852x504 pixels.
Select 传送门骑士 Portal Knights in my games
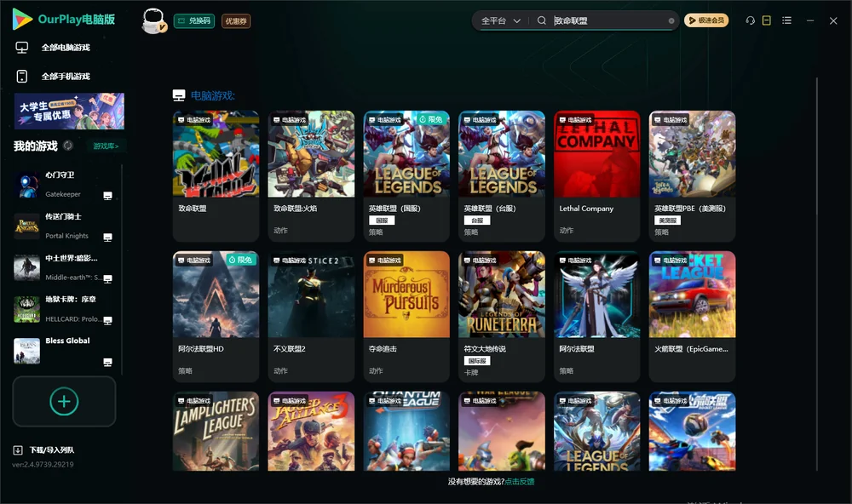[x=64, y=226]
